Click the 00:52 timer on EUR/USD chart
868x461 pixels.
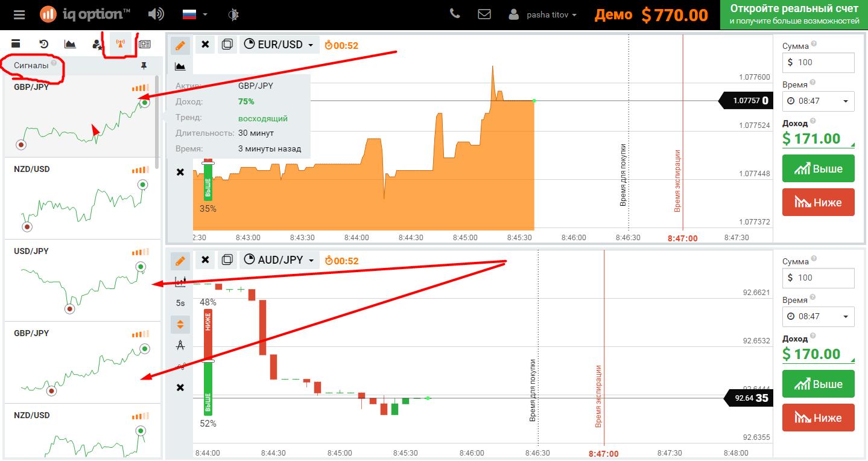[341, 45]
